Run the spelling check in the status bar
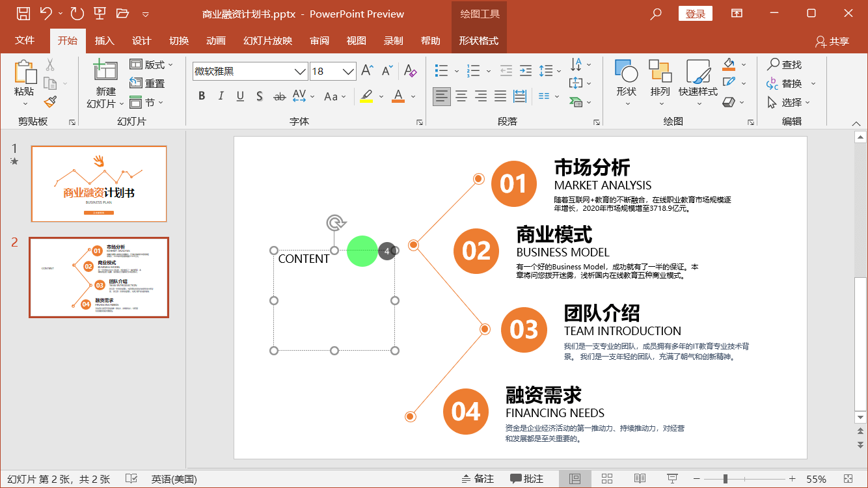The image size is (868, 488). tap(131, 479)
